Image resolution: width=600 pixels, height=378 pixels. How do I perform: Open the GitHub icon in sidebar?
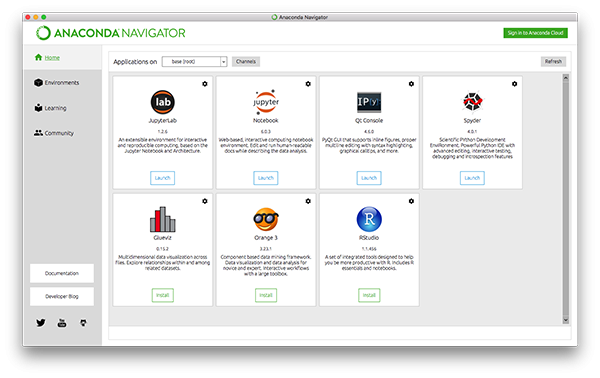[x=83, y=323]
